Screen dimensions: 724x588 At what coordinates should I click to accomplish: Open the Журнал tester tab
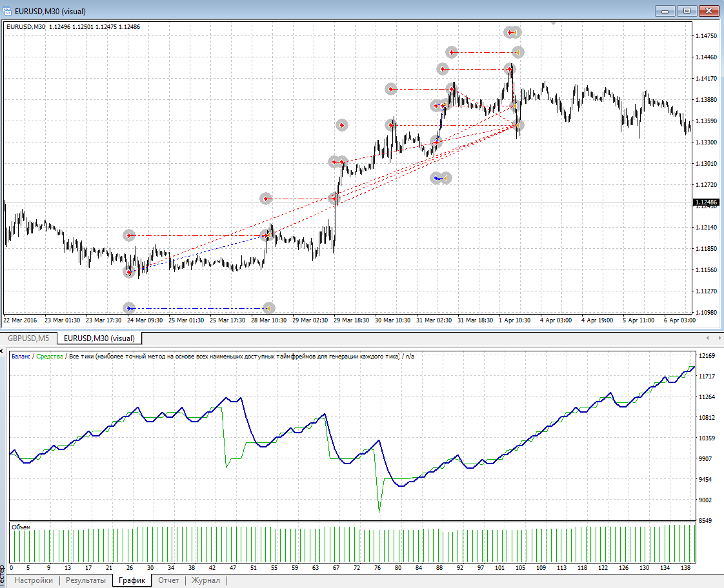(205, 580)
